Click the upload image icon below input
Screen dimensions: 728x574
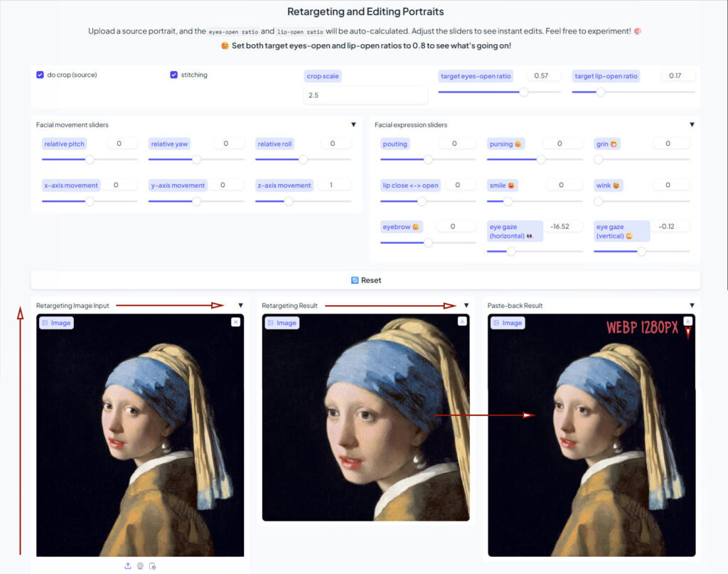[128, 566]
